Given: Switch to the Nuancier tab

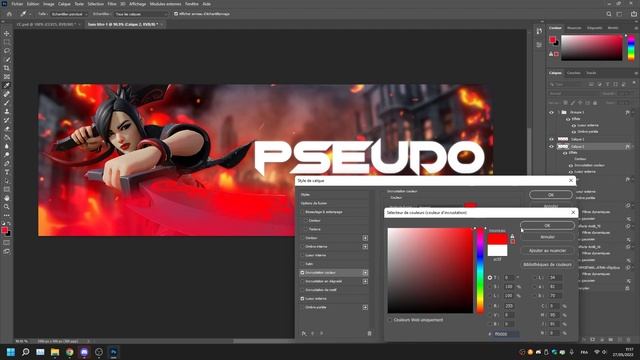Looking at the screenshot, I should (574, 28).
